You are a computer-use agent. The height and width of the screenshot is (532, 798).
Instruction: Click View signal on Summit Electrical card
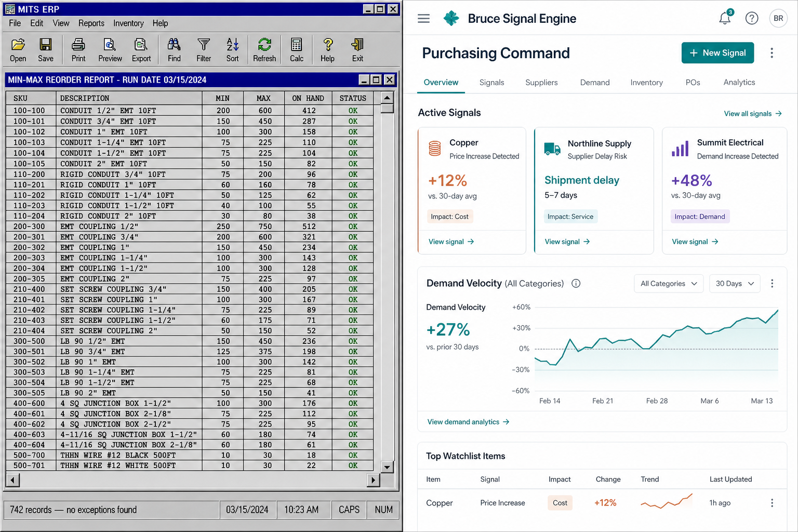click(695, 242)
